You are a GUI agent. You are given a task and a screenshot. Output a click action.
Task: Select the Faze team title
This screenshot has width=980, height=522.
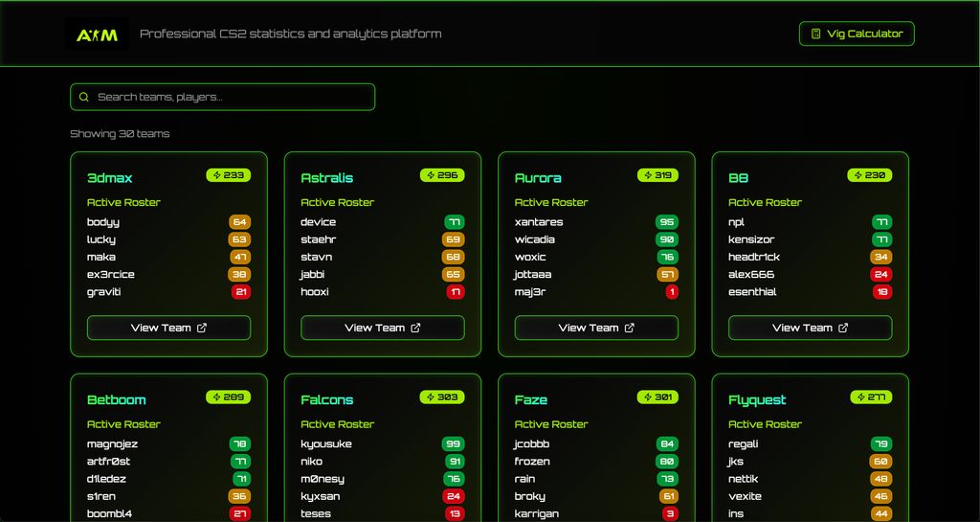coord(531,399)
